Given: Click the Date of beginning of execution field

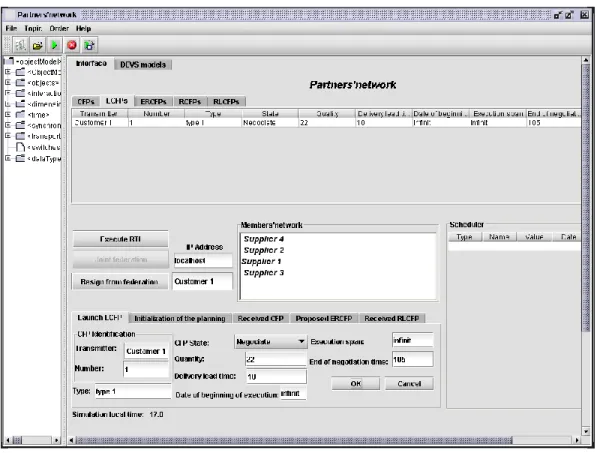Looking at the screenshot, I should [x=293, y=393].
